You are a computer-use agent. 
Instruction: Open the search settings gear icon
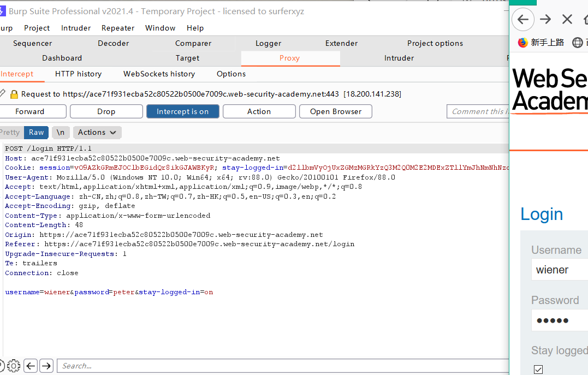[14, 366]
